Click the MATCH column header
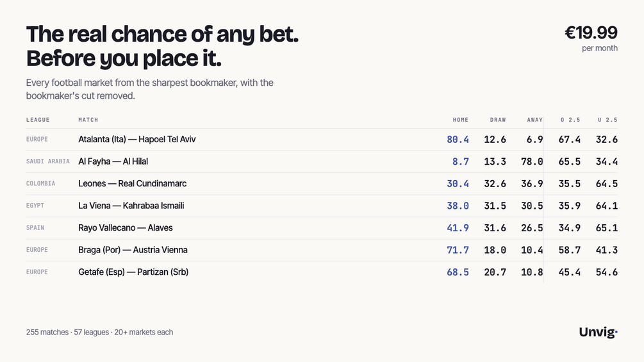This screenshot has height=362, width=644. 88,120
